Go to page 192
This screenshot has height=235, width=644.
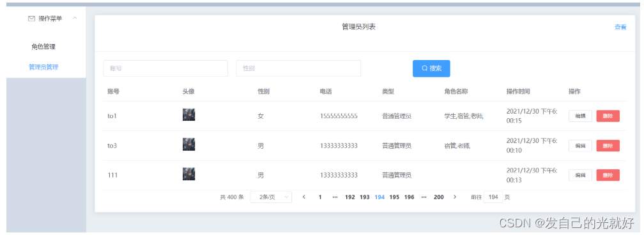coord(350,197)
